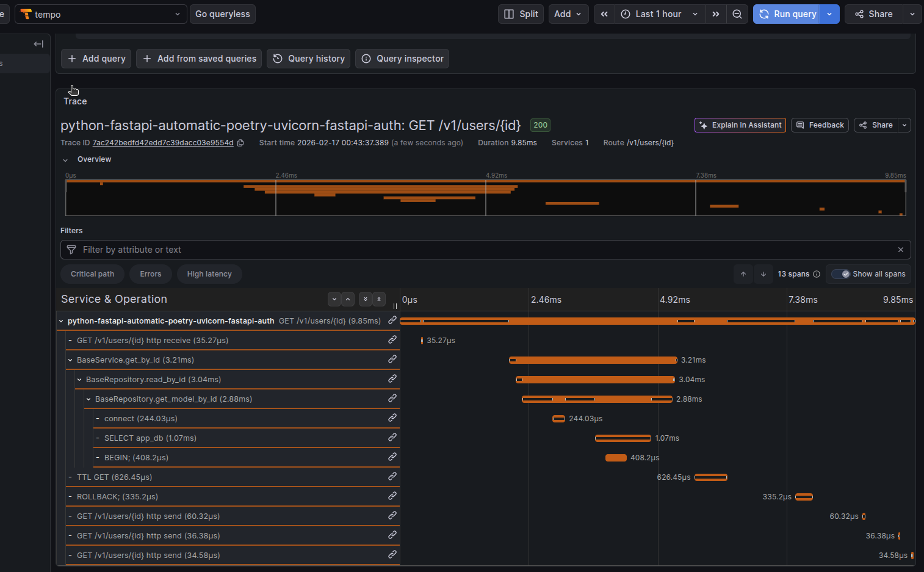
Task: Click the span links icon for SELECT app_db
Action: (392, 437)
